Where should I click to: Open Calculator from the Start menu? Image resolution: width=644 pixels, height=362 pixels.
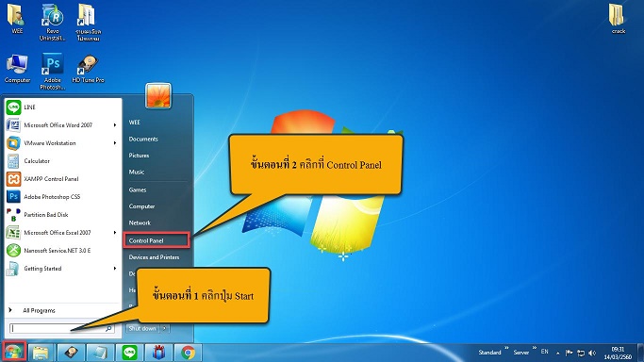[x=61, y=161]
